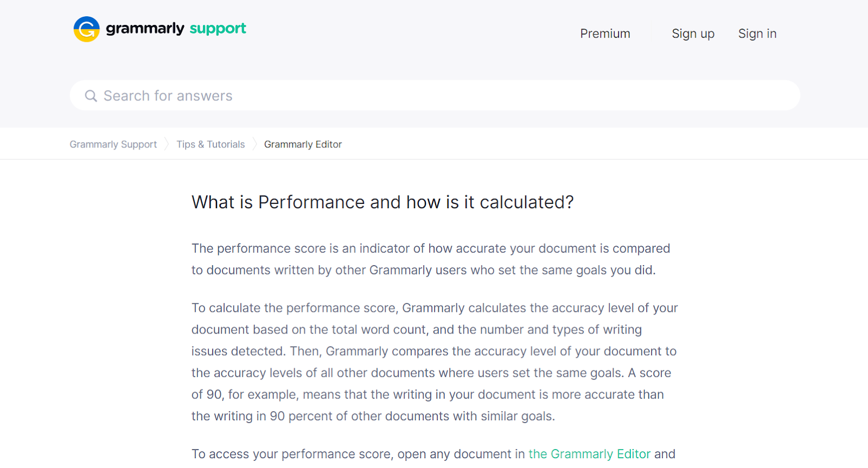Image resolution: width=868 pixels, height=468 pixels.
Task: Click the paragraph starting 'To calculate the performance'
Action: (434, 362)
